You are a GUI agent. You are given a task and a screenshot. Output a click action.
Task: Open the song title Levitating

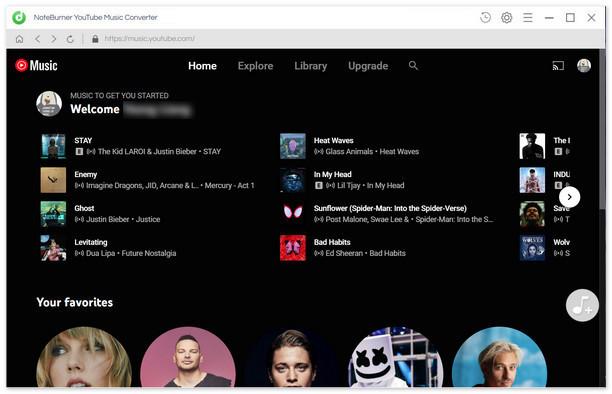click(x=91, y=242)
